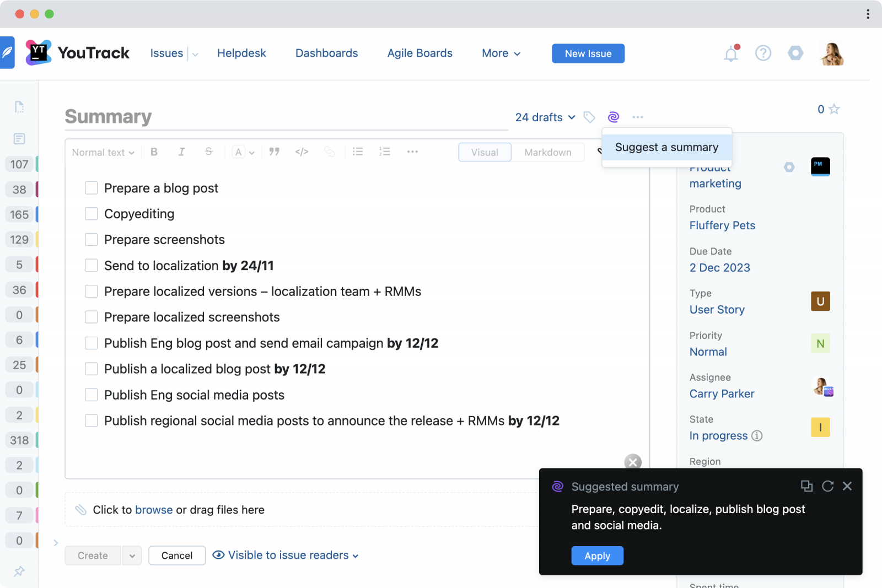
Task: Insert a block quote
Action: click(x=274, y=152)
